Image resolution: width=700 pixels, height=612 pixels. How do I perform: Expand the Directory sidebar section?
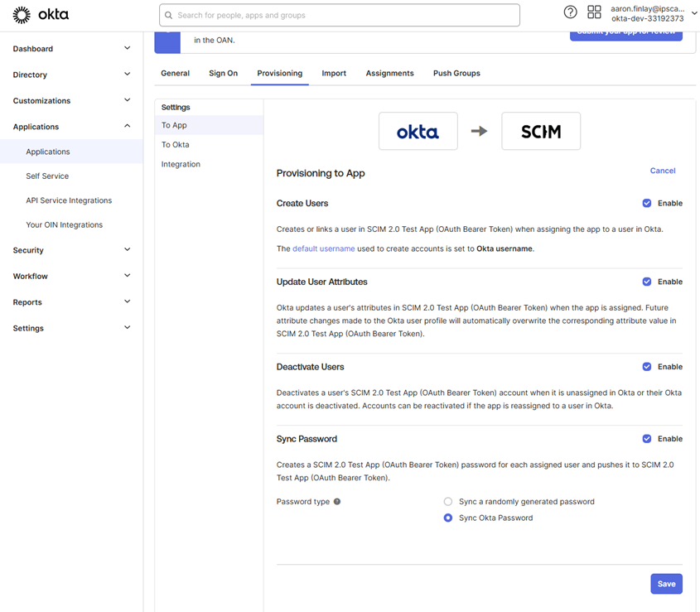point(71,75)
